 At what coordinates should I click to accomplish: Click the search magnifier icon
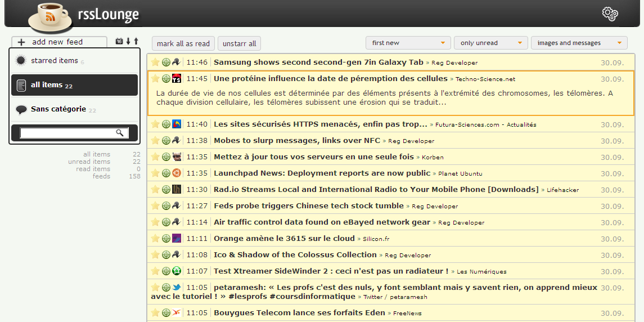tap(119, 133)
